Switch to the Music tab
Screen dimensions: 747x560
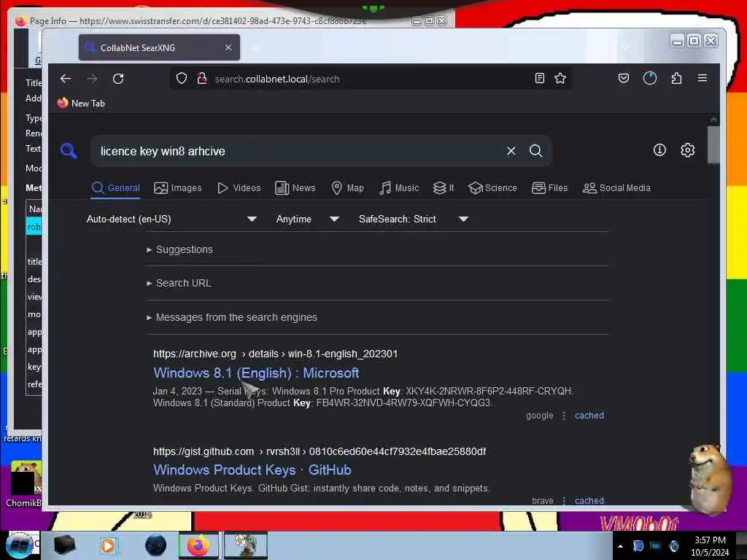coord(399,188)
